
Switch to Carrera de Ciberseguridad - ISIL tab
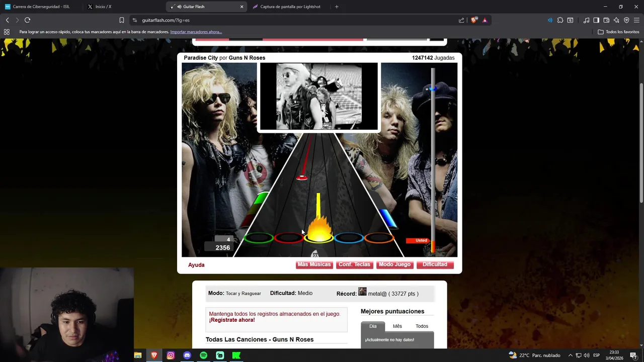point(41,7)
